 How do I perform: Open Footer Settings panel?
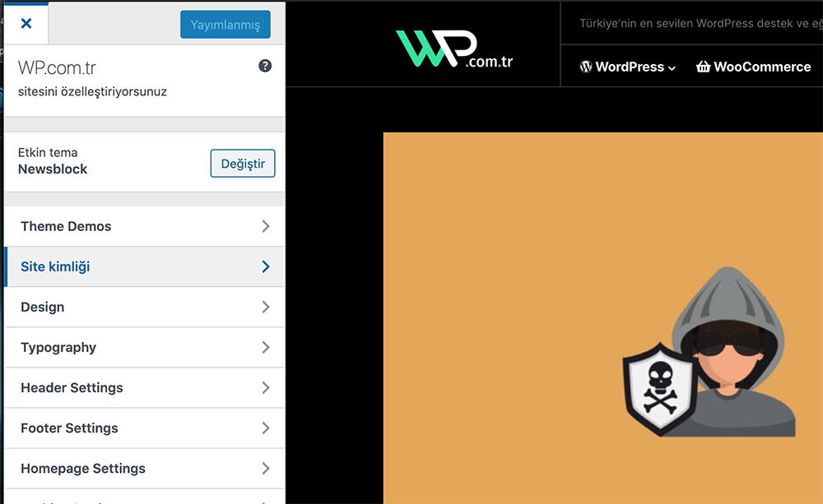pos(145,428)
